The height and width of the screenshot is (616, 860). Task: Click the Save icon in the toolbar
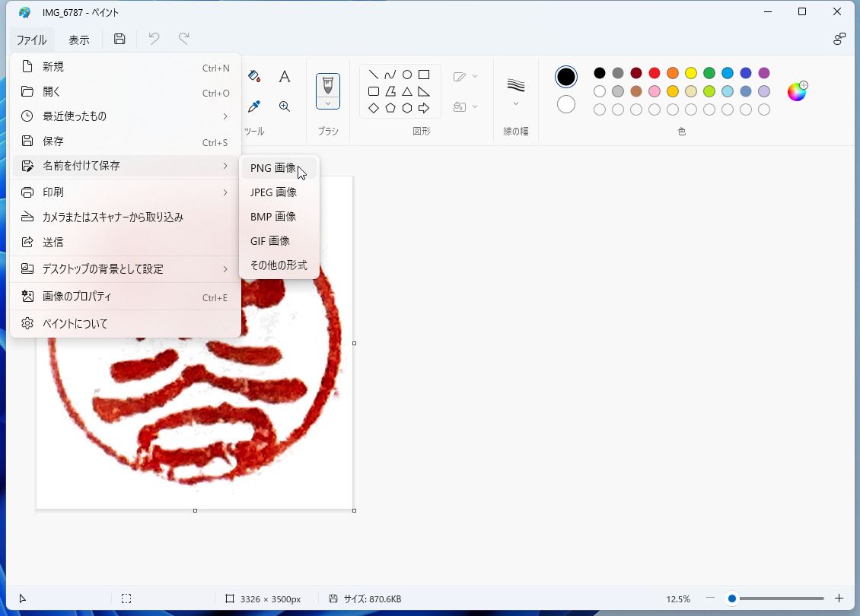click(119, 39)
